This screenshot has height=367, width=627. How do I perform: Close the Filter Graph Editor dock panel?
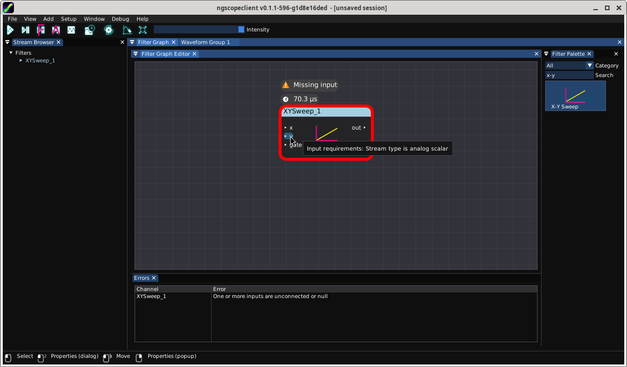tap(537, 54)
